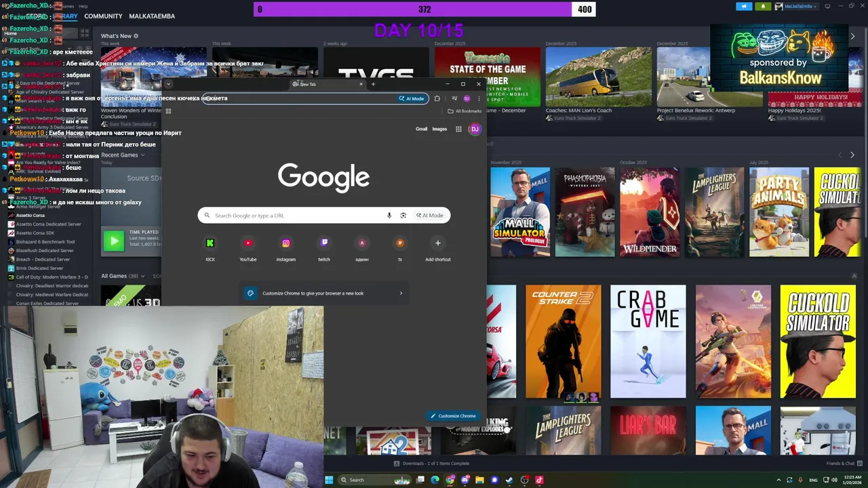
Task: Click the Windows taskbar Search box
Action: (x=375, y=480)
